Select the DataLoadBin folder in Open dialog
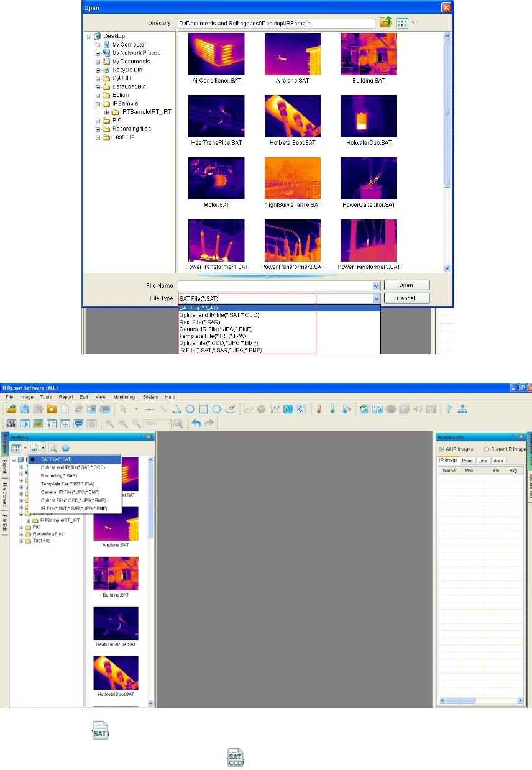 pyautogui.click(x=129, y=87)
